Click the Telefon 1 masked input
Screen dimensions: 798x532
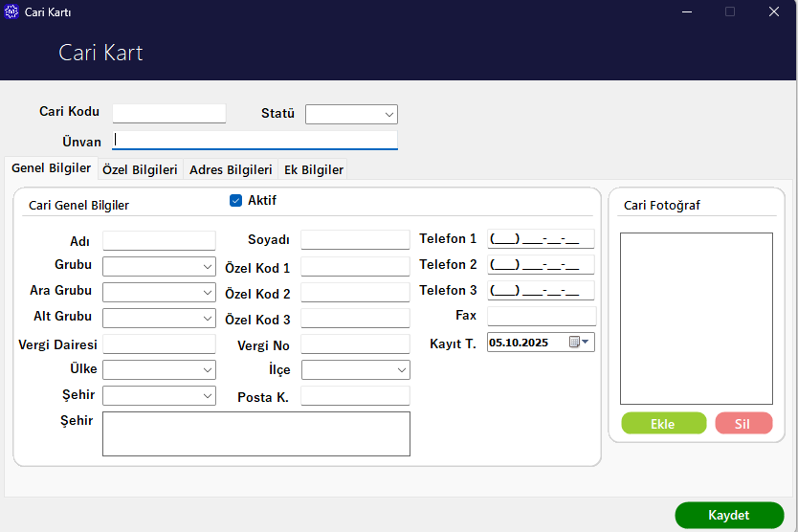point(541,239)
